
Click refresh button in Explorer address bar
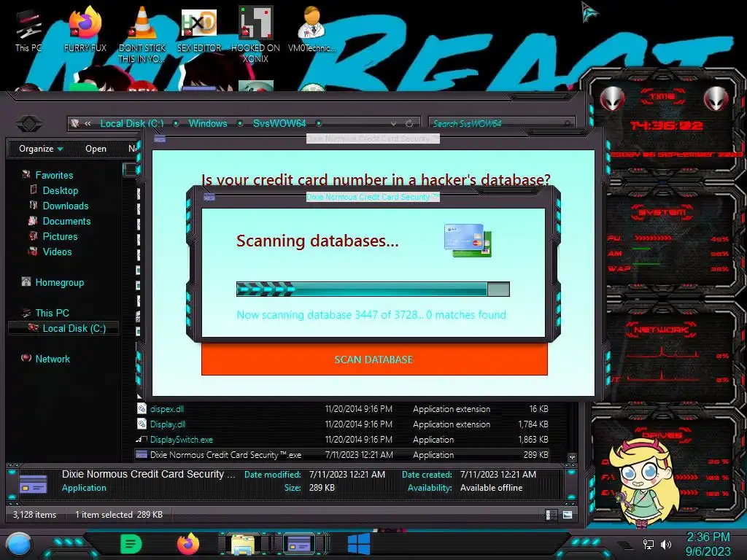[x=409, y=124]
